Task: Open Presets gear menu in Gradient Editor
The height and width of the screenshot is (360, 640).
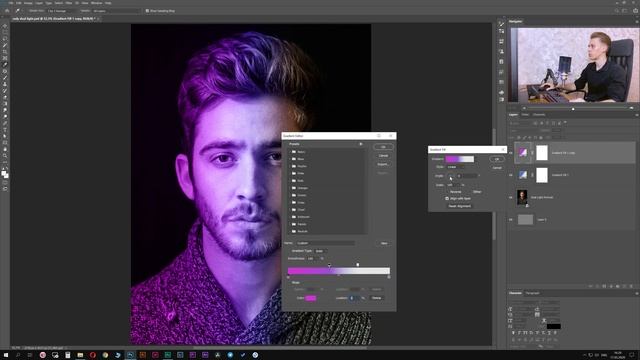Action: (360, 144)
